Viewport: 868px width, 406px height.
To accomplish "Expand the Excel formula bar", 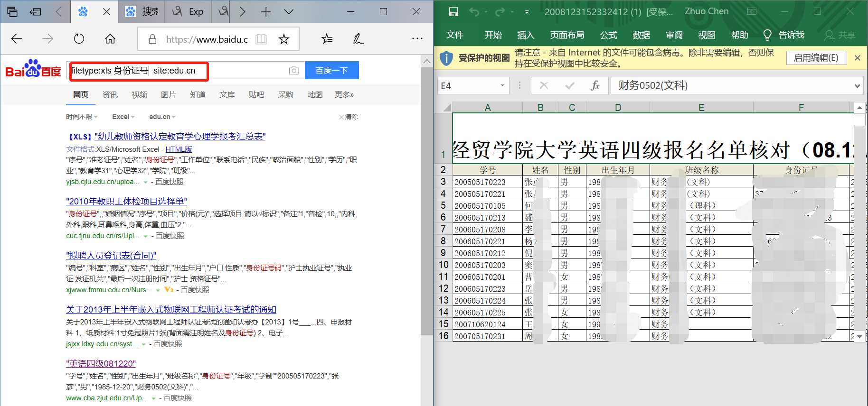I will point(857,86).
